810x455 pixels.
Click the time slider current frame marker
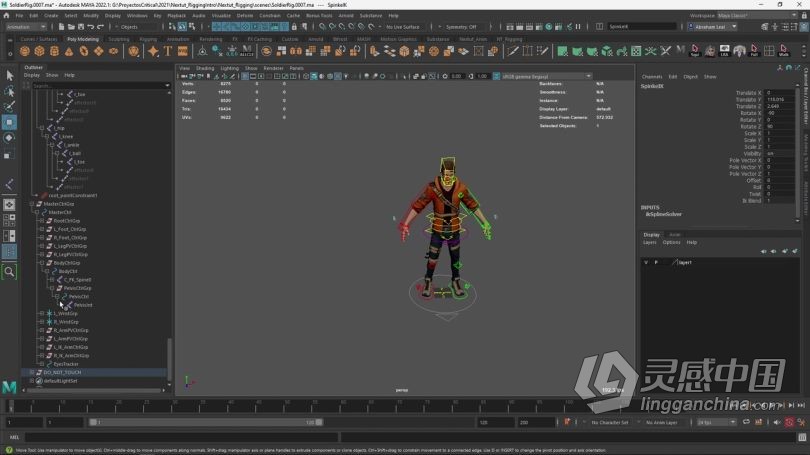10,406
